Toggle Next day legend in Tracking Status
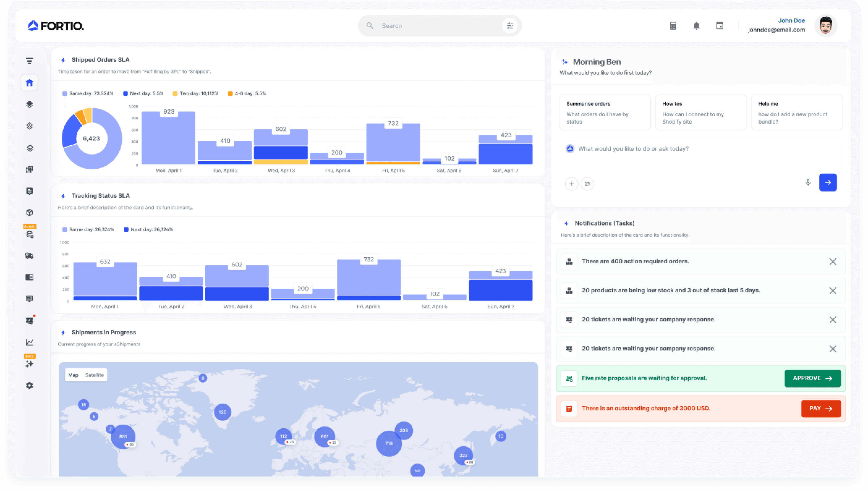This screenshot has width=868, height=492. (x=148, y=229)
